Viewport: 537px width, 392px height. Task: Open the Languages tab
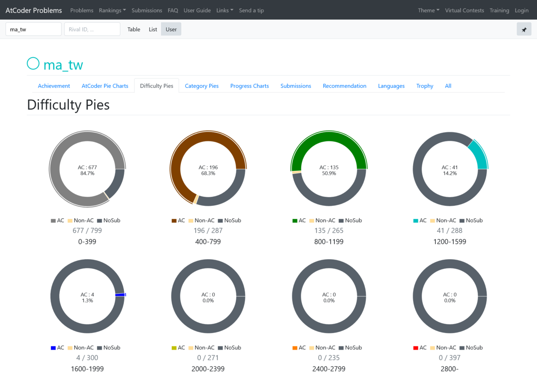(391, 86)
